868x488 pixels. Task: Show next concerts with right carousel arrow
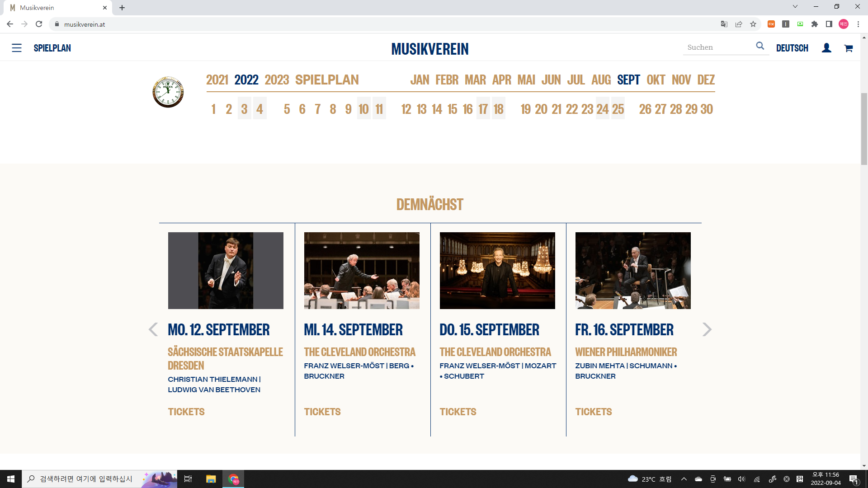(x=707, y=329)
